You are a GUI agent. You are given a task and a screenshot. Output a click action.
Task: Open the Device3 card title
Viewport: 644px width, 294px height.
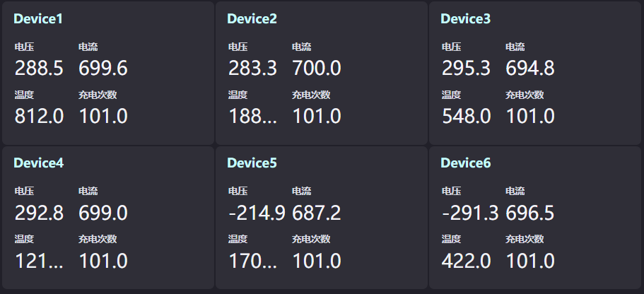(465, 19)
